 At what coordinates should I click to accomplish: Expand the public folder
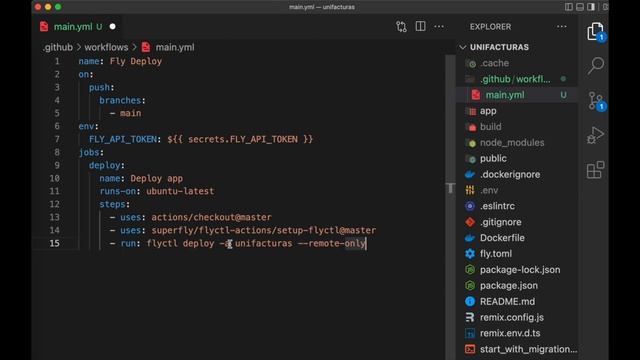coord(493,158)
